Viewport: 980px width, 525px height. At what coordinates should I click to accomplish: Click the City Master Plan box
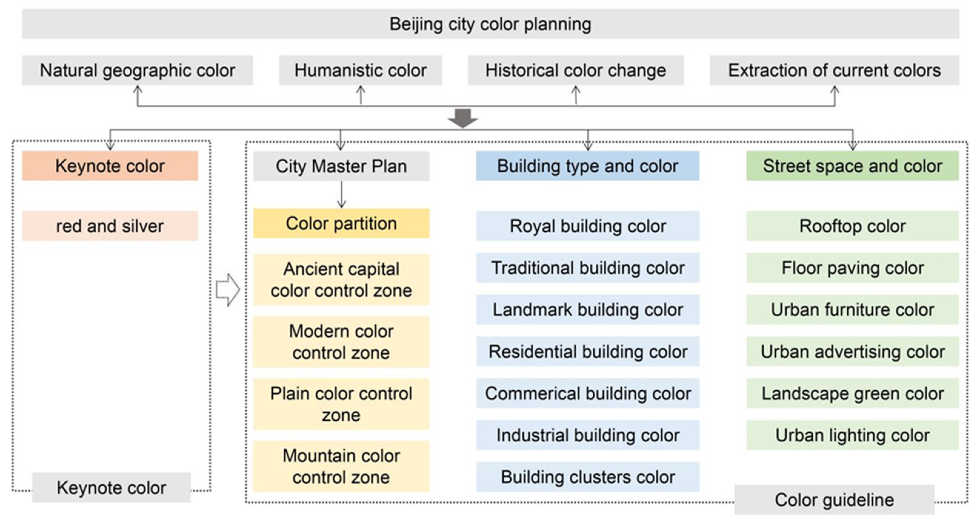341,167
